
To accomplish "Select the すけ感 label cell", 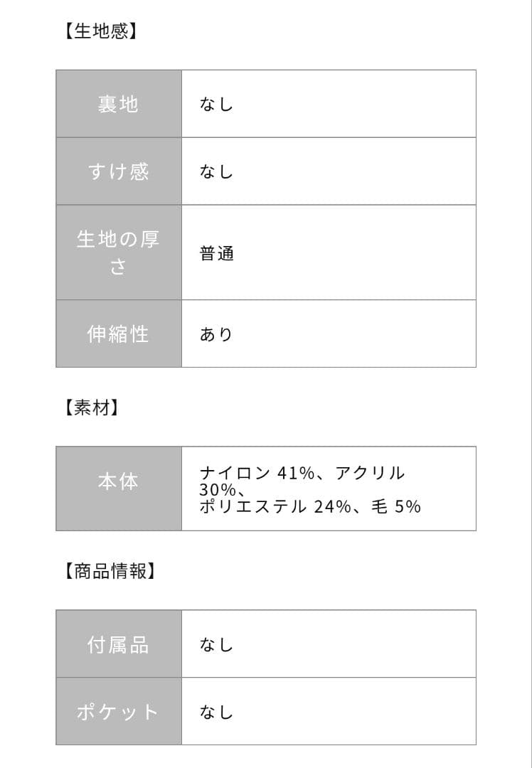I will tap(119, 171).
